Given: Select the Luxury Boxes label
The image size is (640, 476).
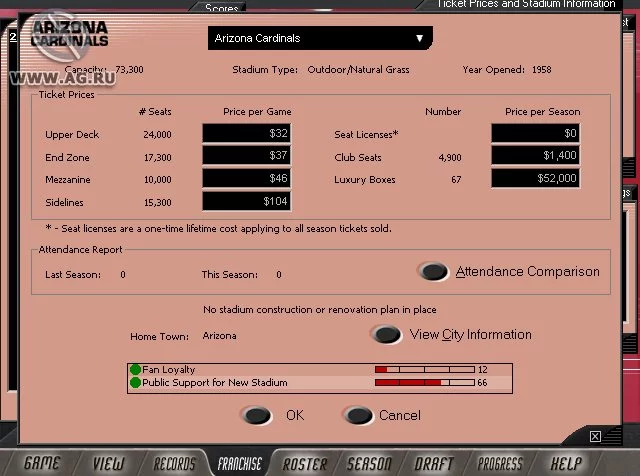Looking at the screenshot, I should coord(364,180).
